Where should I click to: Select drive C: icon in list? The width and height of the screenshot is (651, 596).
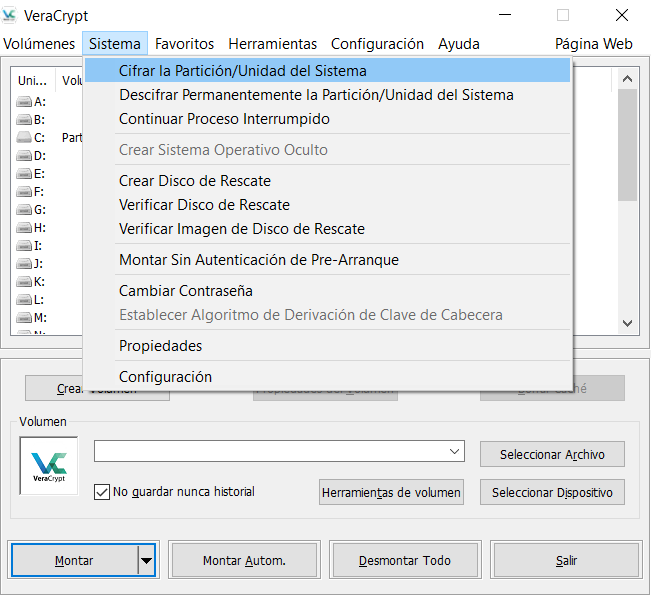[24, 138]
